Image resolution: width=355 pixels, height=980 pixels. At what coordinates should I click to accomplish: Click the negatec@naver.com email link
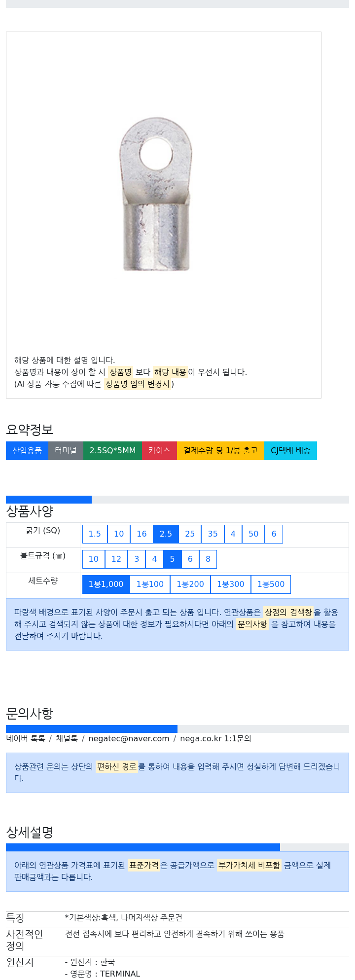(x=129, y=739)
